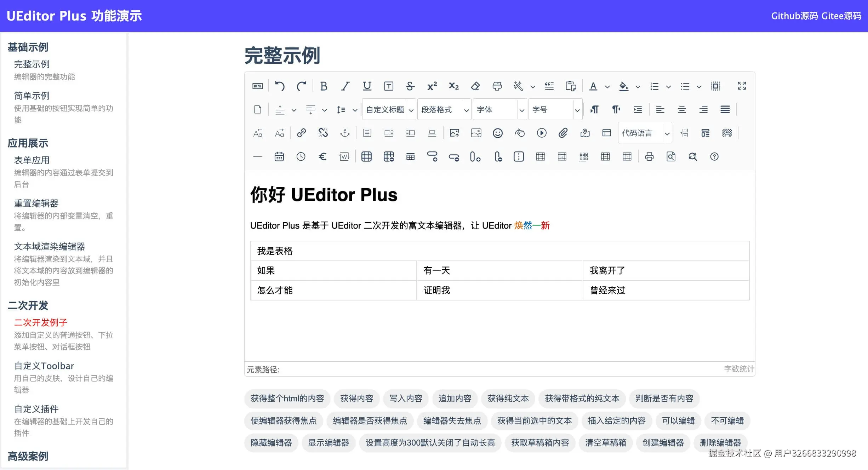The image size is (868, 470).
Task: Toggle italic formatting
Action: pos(345,86)
